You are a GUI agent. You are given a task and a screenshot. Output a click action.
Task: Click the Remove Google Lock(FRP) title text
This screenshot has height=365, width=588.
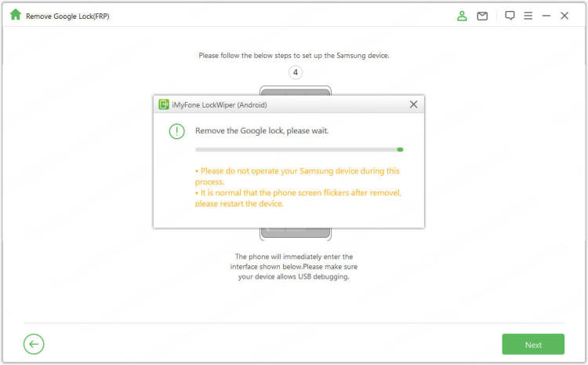coord(67,16)
